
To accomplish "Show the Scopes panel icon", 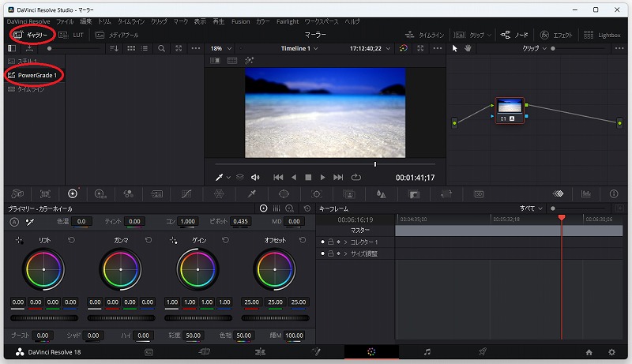I will (586, 193).
